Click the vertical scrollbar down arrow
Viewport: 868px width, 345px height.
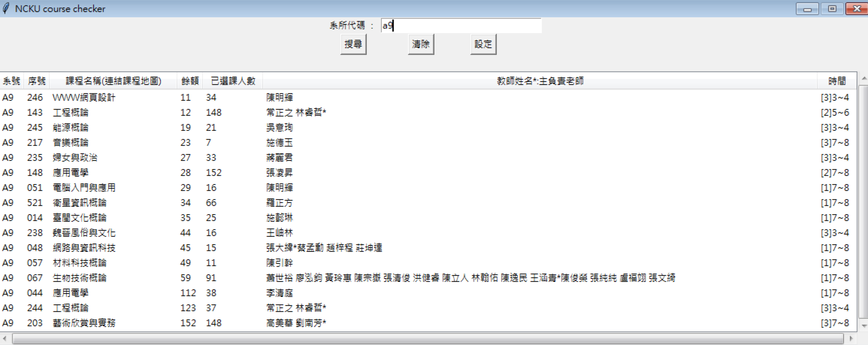point(863,326)
